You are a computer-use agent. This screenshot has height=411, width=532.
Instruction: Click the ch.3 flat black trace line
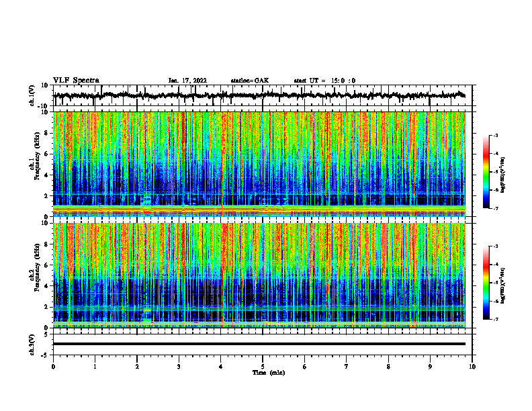[x=259, y=344]
